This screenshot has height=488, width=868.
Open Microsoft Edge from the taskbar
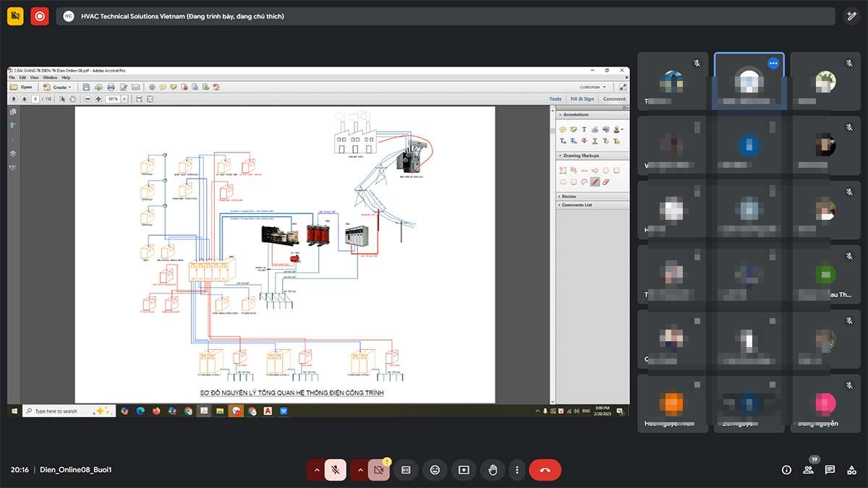[x=140, y=411]
